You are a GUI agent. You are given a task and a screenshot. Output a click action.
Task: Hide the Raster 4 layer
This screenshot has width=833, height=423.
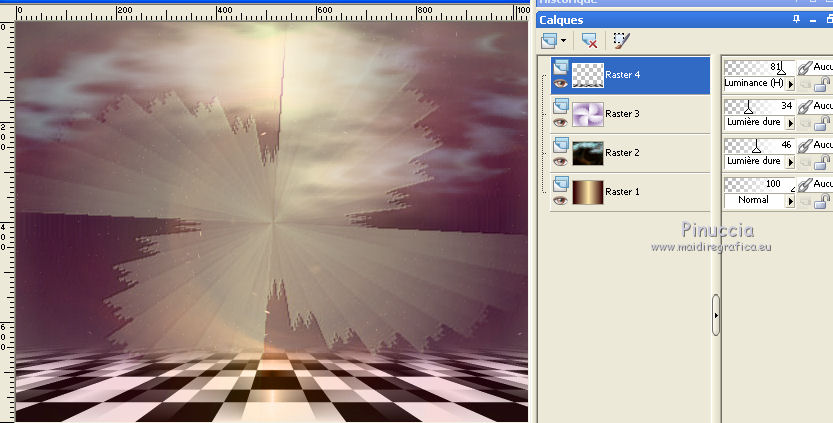click(560, 84)
